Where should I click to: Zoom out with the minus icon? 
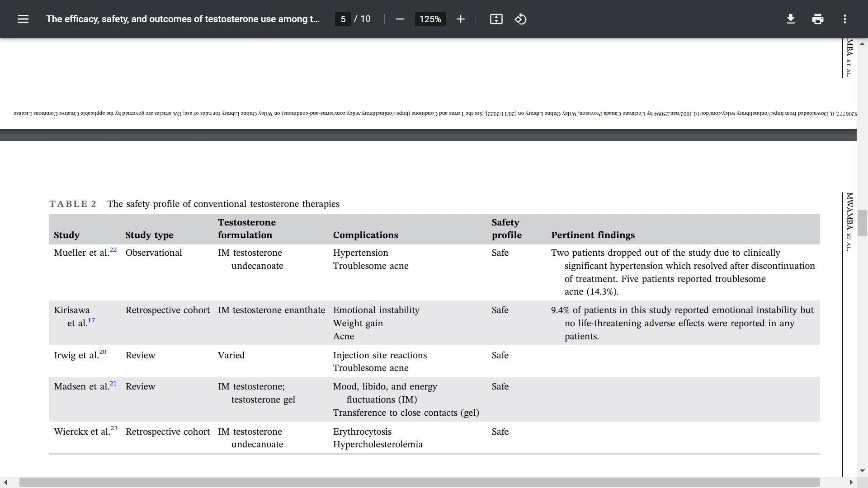[x=400, y=19]
